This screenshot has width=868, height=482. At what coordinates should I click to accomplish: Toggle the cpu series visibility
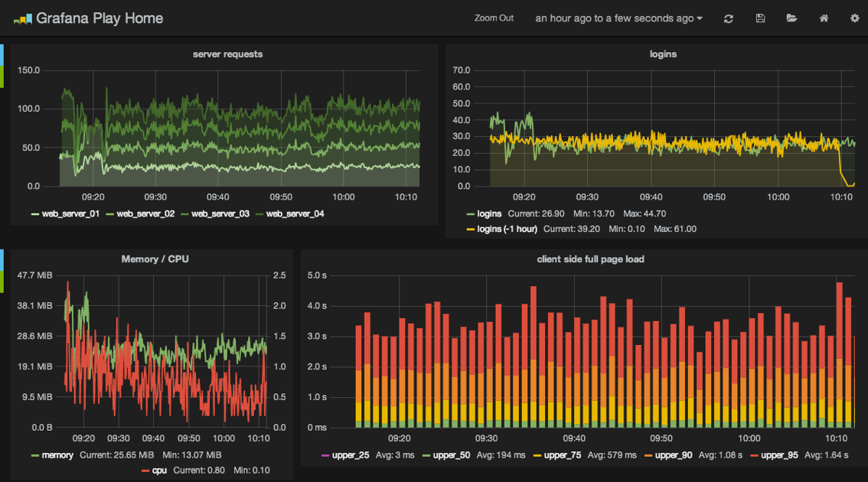pos(158,470)
